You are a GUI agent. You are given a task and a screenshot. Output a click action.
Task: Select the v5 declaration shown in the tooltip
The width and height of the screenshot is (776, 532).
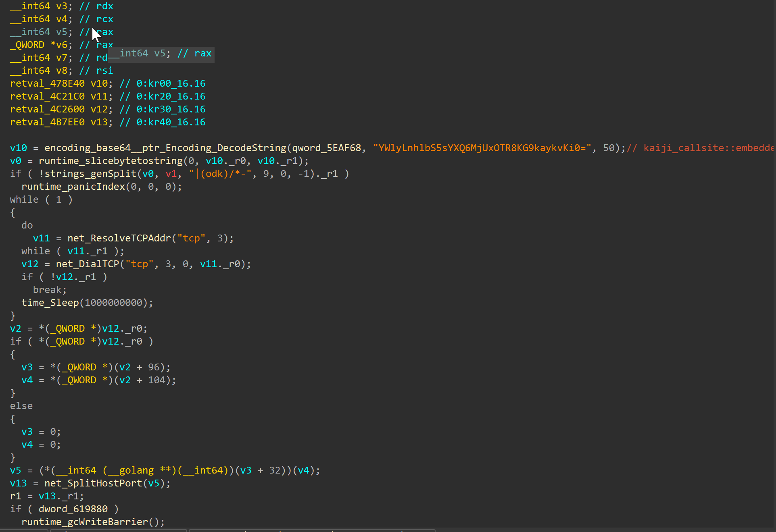click(161, 53)
